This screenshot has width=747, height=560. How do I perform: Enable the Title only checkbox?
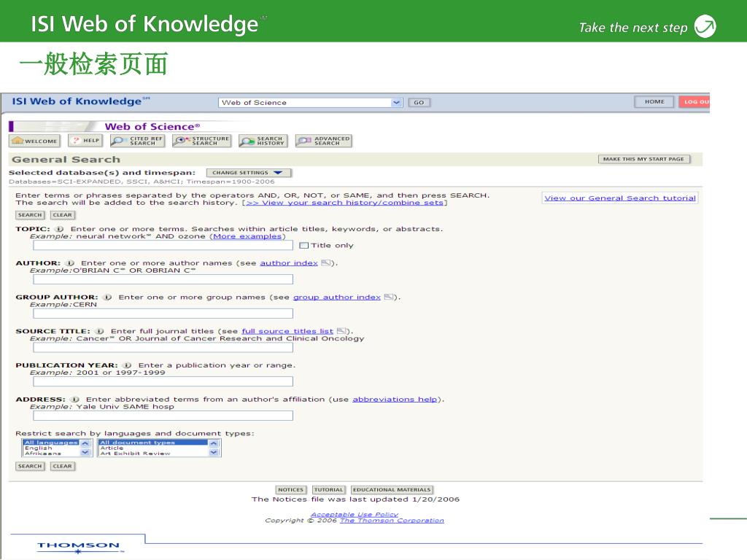click(x=303, y=246)
